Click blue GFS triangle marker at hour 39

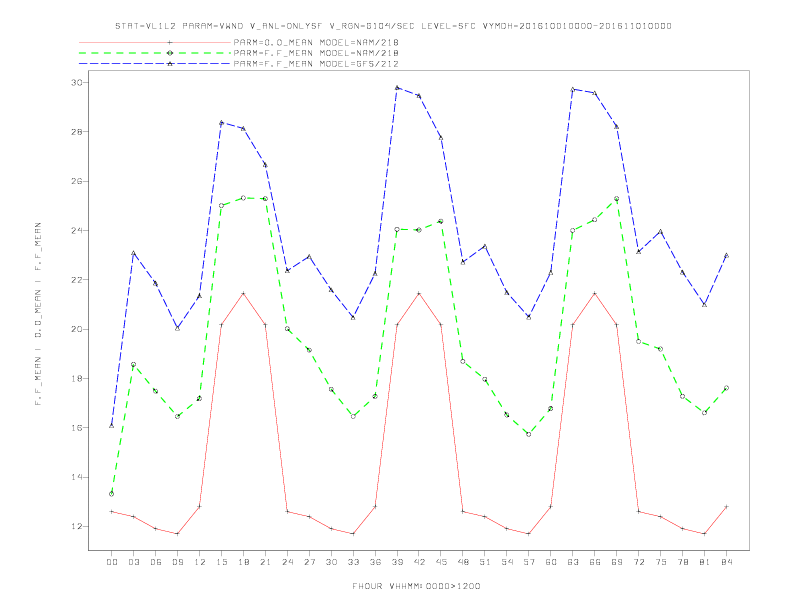397,87
